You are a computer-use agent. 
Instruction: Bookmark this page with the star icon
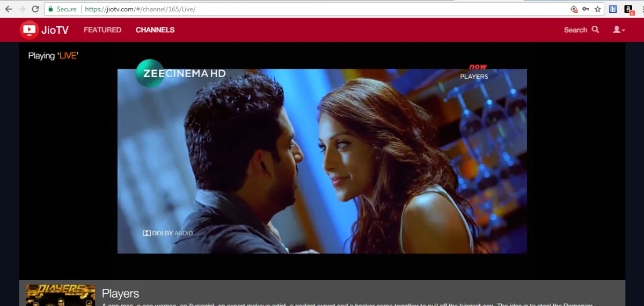(x=597, y=9)
